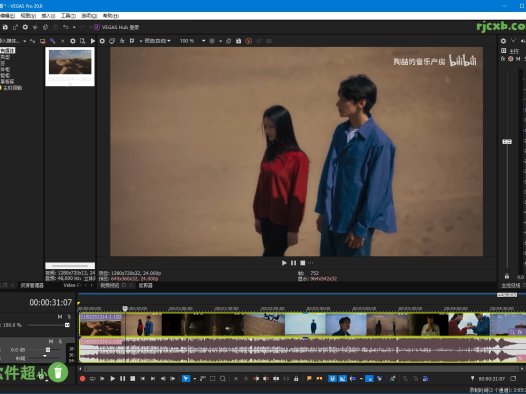Open the 插入(I) Insert menu

click(48, 16)
